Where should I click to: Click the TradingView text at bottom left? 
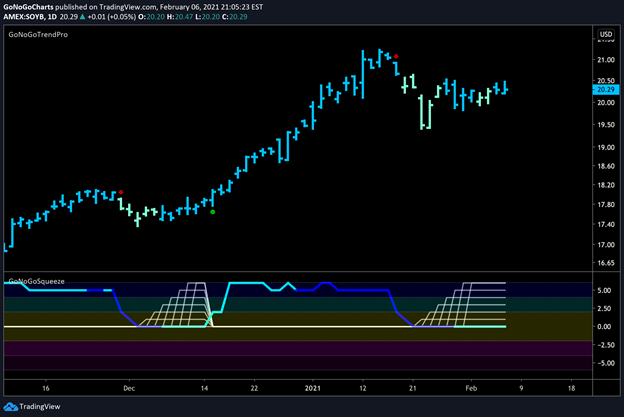(40, 407)
